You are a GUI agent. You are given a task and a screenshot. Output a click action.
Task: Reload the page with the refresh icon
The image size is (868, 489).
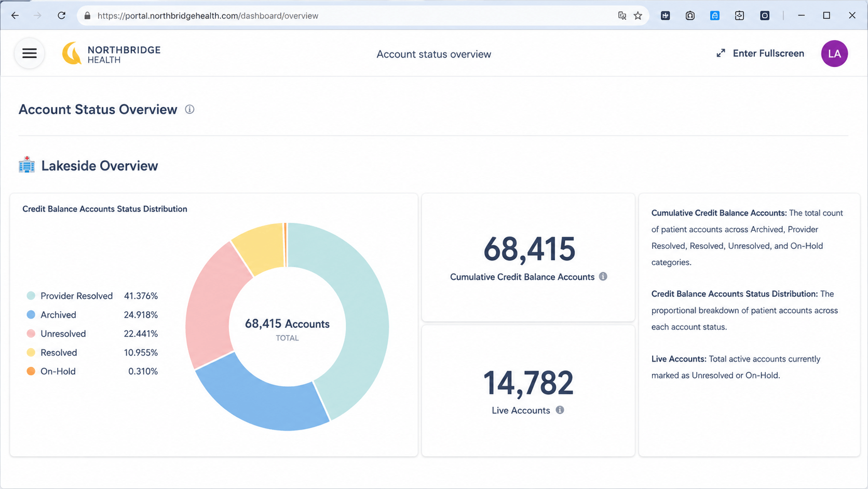[x=61, y=16]
